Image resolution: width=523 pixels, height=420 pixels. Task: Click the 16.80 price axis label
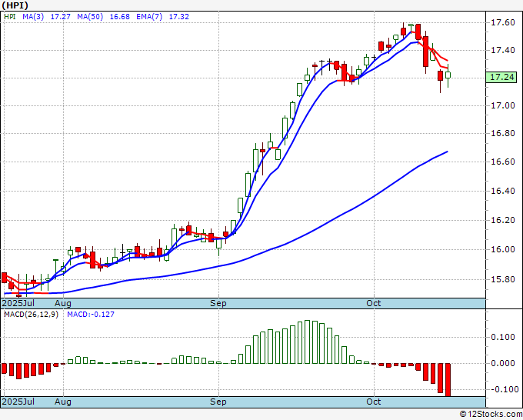[503, 133]
